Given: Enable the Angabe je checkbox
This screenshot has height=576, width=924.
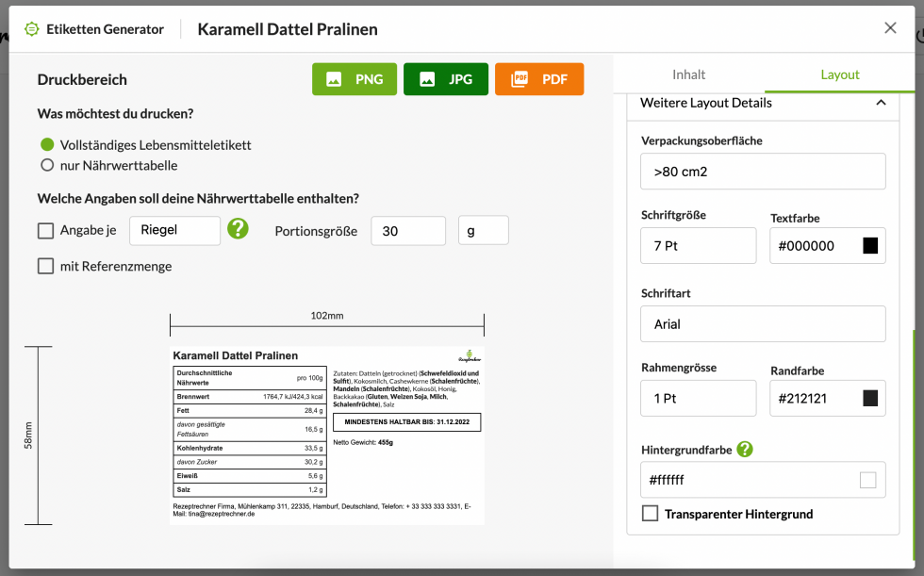Looking at the screenshot, I should [45, 230].
